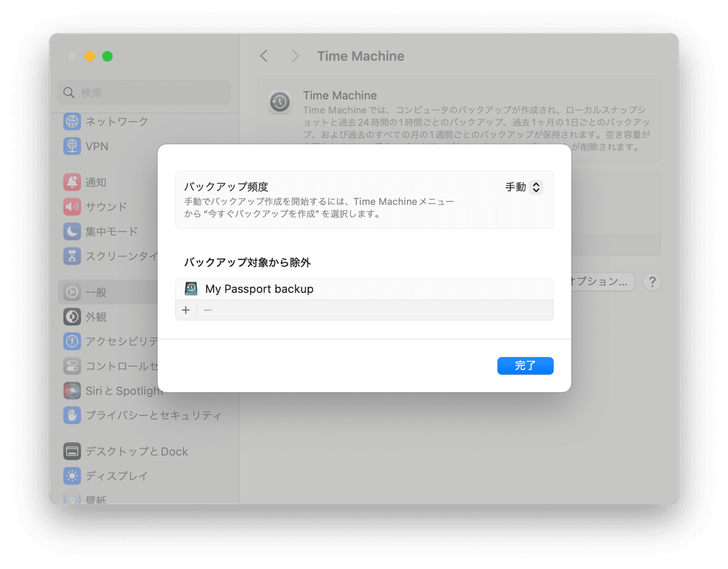Viewport: 728px width, 569px height.
Task: Go back with the left chevron
Action: click(264, 56)
